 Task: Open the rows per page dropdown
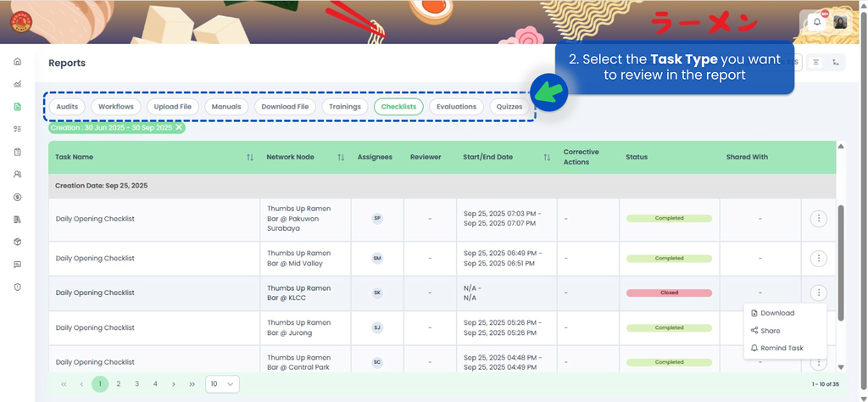click(x=223, y=384)
